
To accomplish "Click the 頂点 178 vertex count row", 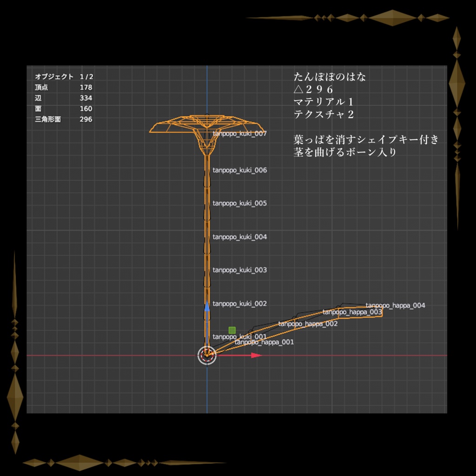I will 63,87.
